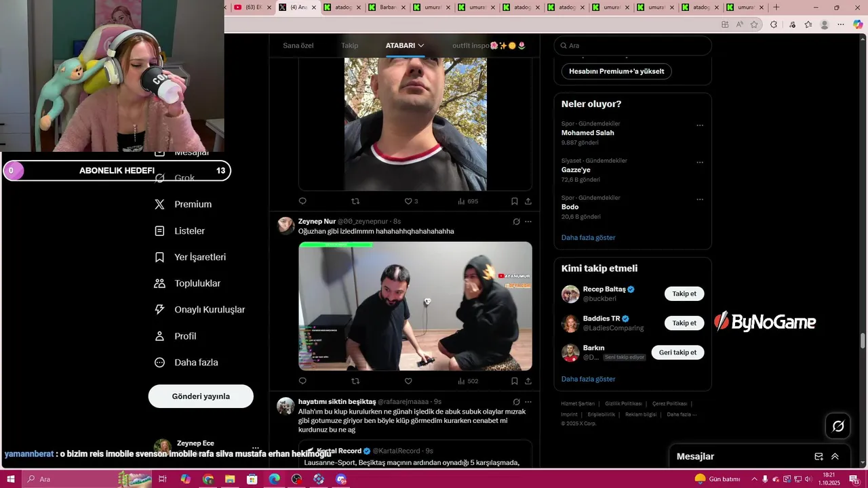The width and height of the screenshot is (868, 488).
Task: Switch to the YouTube browser tab
Action: tap(252, 7)
